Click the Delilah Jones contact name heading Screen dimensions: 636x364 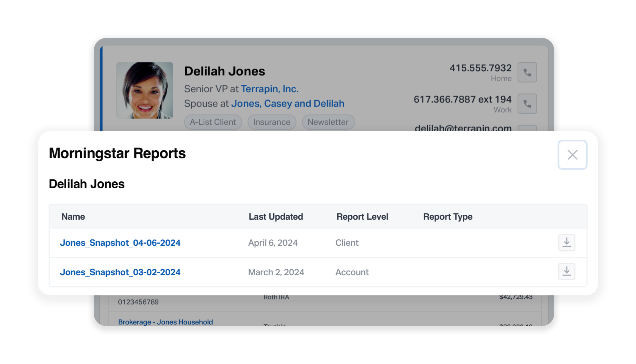coord(224,71)
